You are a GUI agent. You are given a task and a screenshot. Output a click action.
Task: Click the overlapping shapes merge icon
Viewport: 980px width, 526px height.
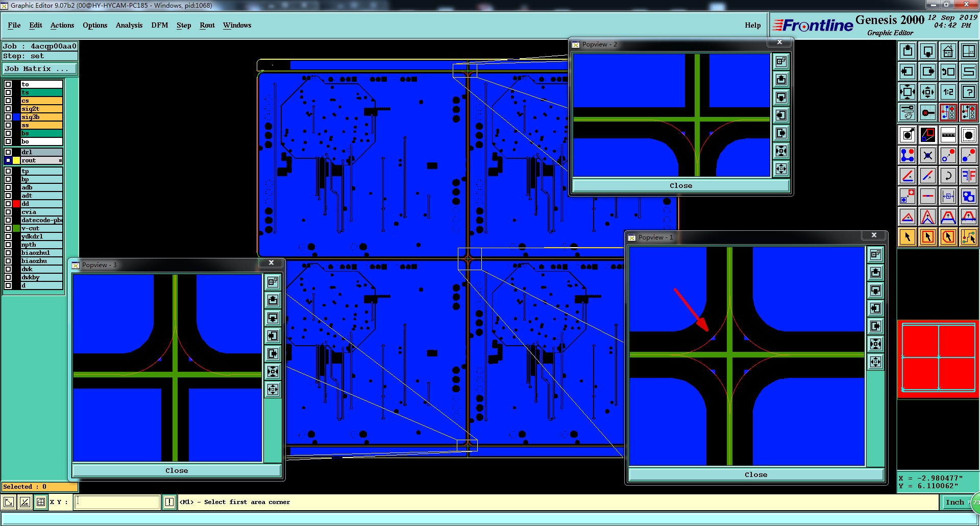click(x=968, y=196)
